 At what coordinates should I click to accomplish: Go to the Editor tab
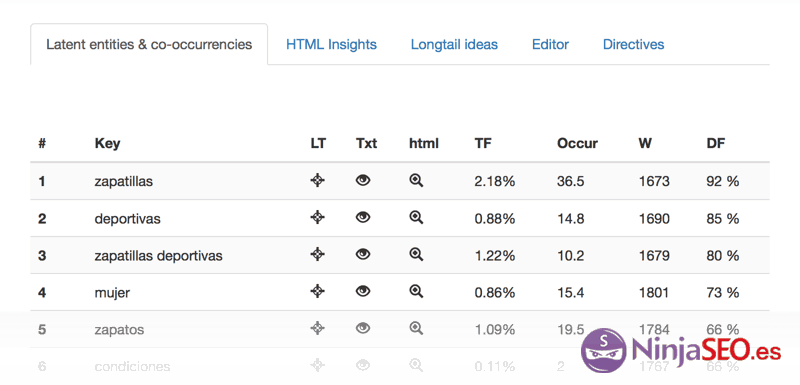click(x=550, y=44)
